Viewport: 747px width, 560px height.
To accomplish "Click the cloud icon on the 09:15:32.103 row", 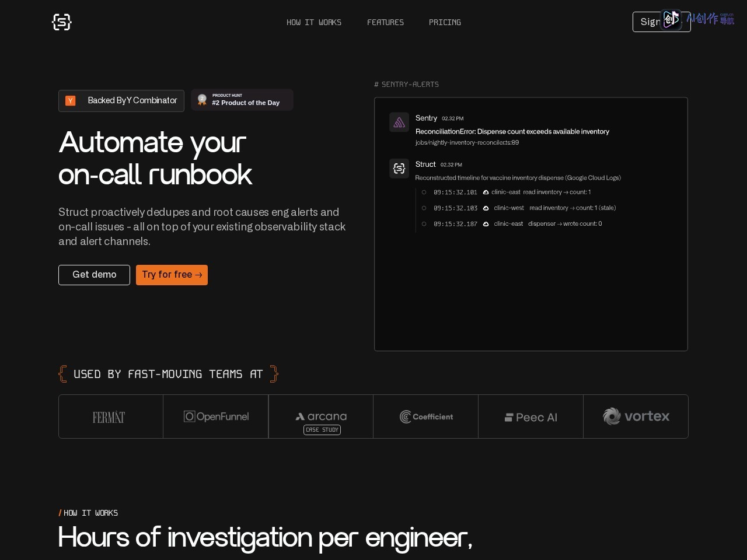I will point(486,208).
